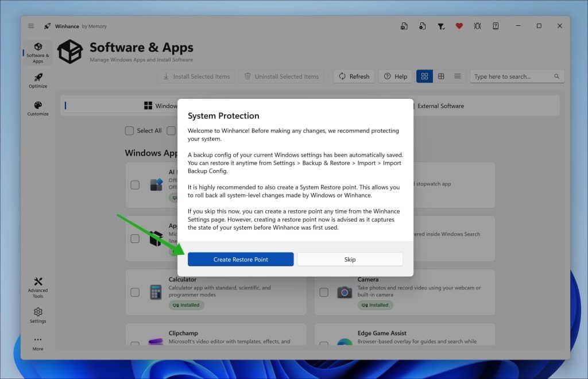
Task: Open Advanced Tools in sidebar
Action: [38, 288]
